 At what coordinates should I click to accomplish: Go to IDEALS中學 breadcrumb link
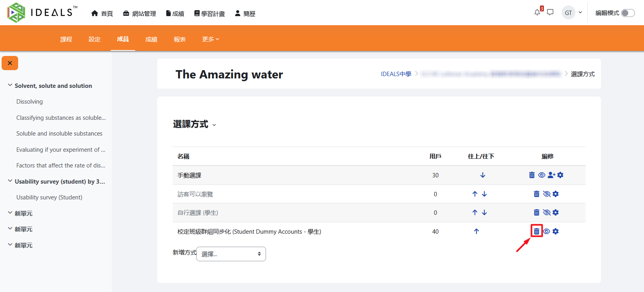(396, 74)
